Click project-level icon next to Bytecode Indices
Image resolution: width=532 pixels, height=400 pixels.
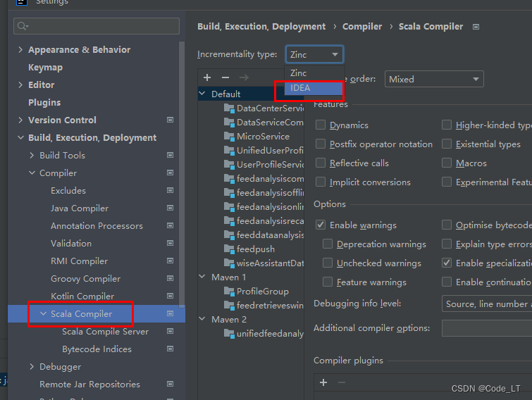(171, 349)
